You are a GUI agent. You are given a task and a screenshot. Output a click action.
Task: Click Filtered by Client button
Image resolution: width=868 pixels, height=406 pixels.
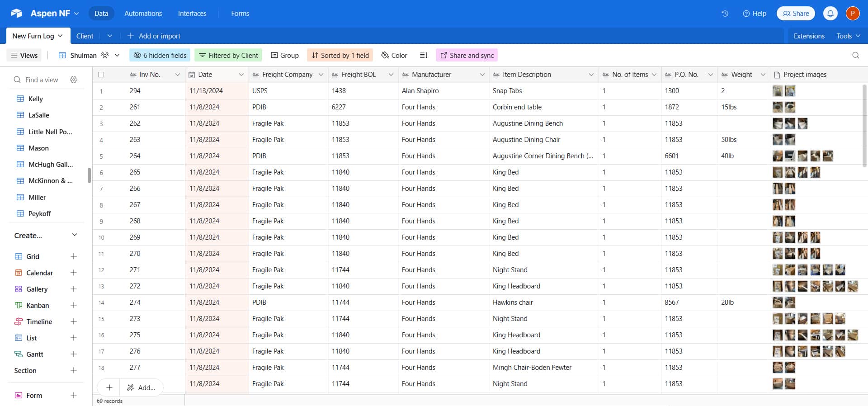point(228,55)
